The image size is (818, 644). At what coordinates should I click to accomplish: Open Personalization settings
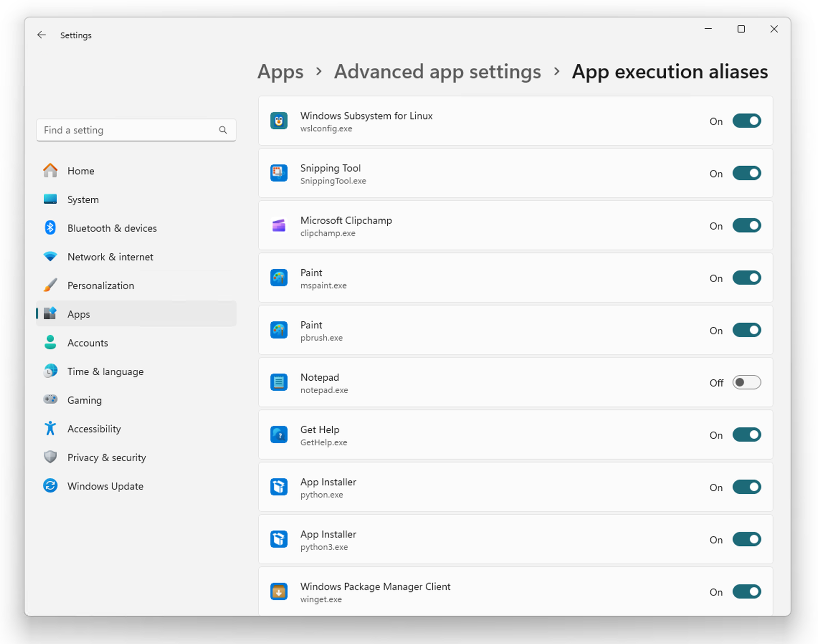coord(101,285)
